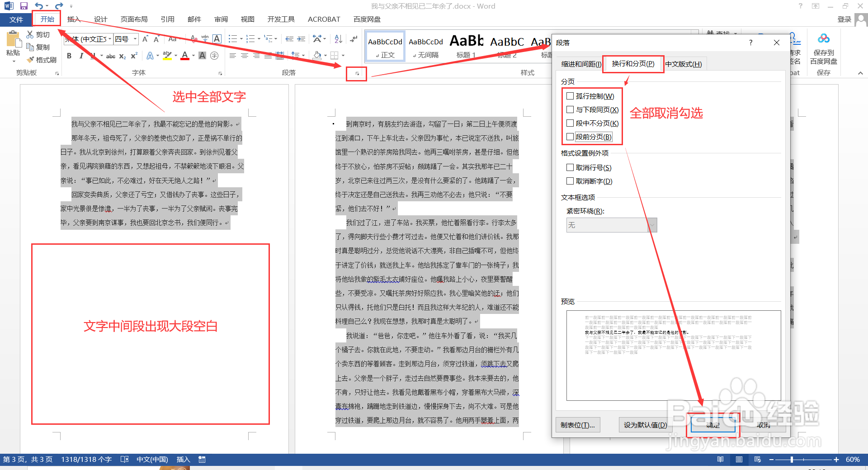Open the font color icon
This screenshot has width=868, height=470.
[185, 55]
